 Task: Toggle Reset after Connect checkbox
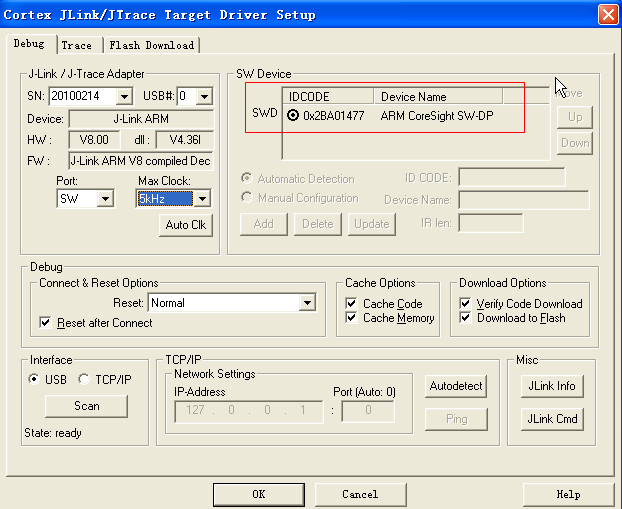45,322
